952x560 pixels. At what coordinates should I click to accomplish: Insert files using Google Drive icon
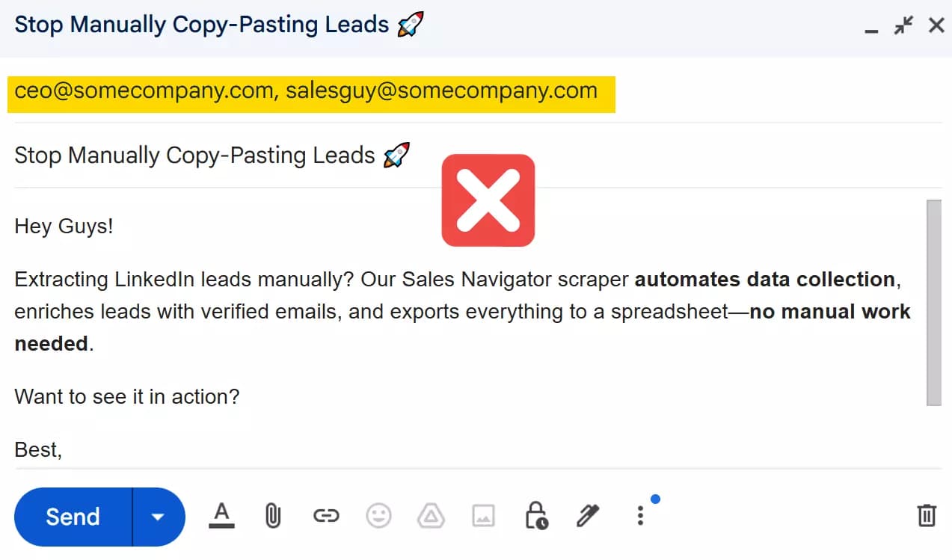coord(431,516)
